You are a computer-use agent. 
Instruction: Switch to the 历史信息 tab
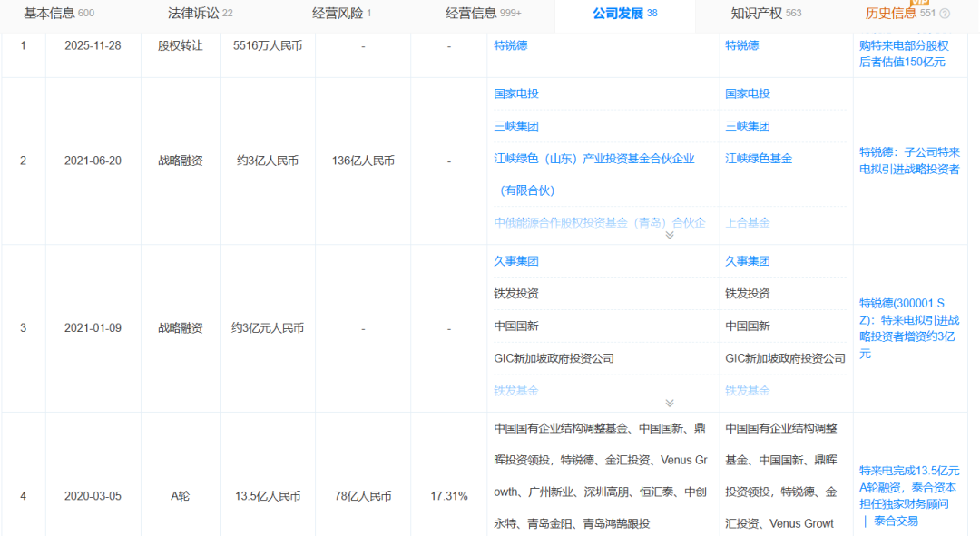[x=892, y=14]
